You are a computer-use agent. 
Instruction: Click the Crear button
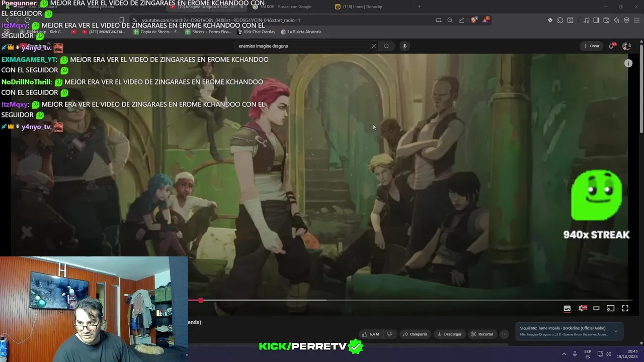pyautogui.click(x=591, y=46)
